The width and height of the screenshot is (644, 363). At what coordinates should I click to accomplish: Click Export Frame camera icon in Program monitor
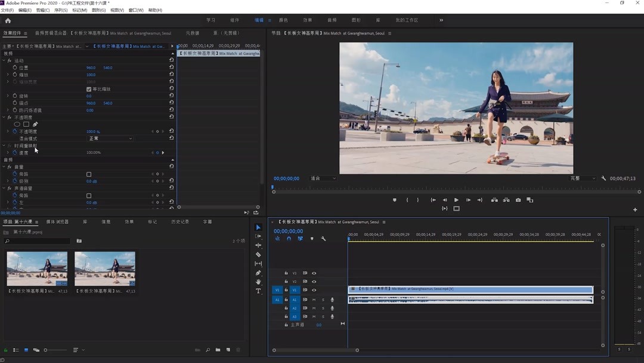click(518, 200)
